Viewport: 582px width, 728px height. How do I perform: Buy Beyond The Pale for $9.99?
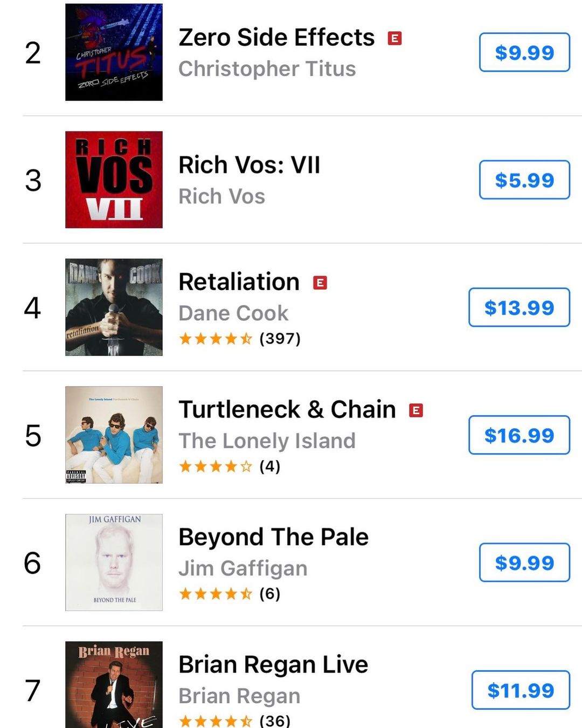pyautogui.click(x=524, y=562)
